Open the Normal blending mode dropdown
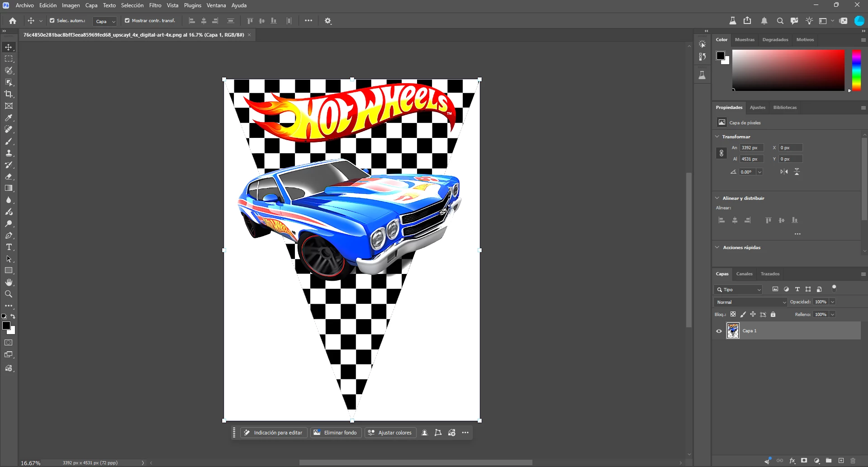The image size is (868, 467). pyautogui.click(x=751, y=302)
